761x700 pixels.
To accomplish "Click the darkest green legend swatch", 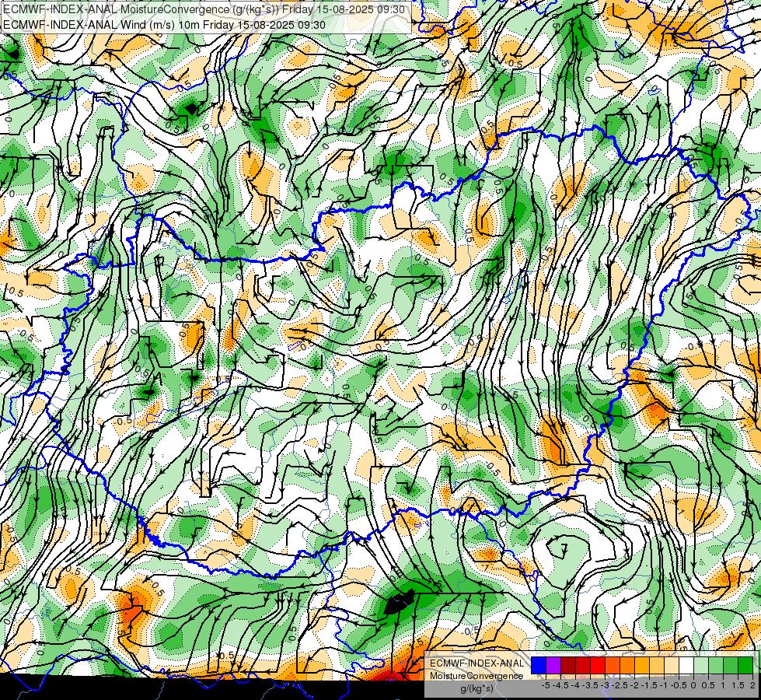I will point(745,666).
